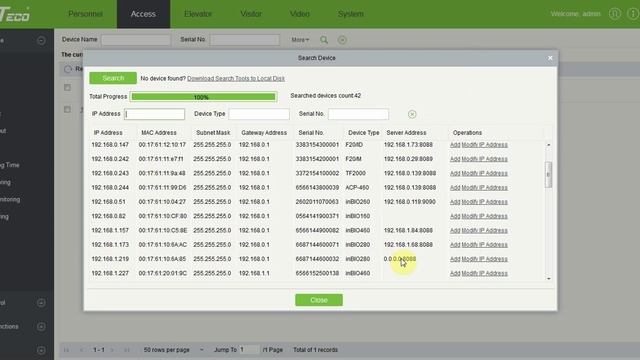Click the Server Address column header

coord(406,133)
